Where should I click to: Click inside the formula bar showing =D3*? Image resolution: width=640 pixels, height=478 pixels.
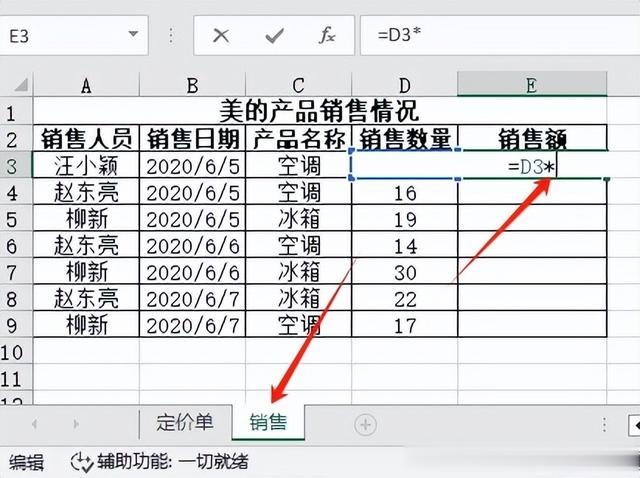click(x=500, y=36)
